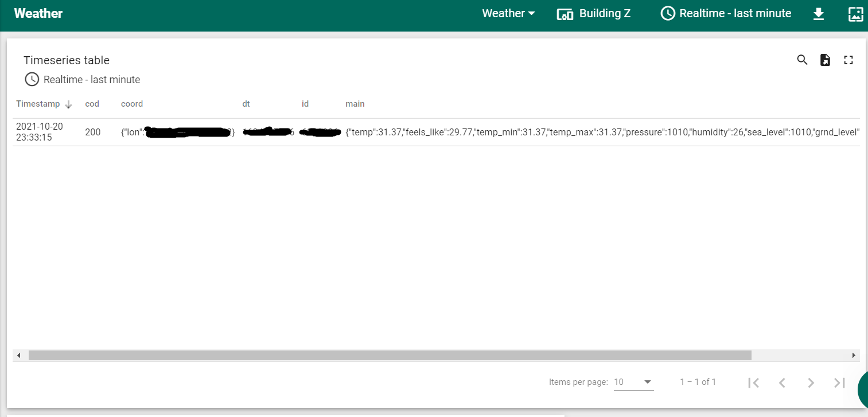Click the next page arrow

[x=811, y=382]
